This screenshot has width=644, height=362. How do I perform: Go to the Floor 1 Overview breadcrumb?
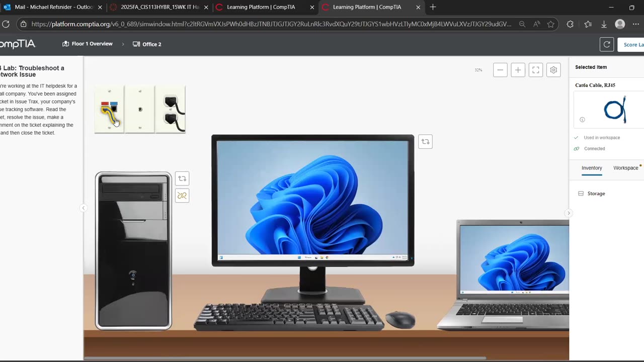(x=87, y=44)
